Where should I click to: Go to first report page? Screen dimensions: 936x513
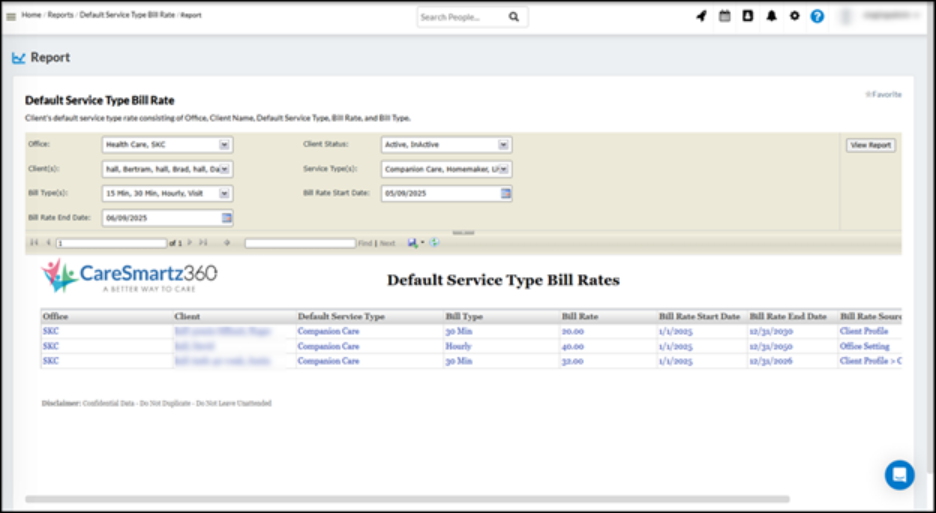(x=34, y=242)
